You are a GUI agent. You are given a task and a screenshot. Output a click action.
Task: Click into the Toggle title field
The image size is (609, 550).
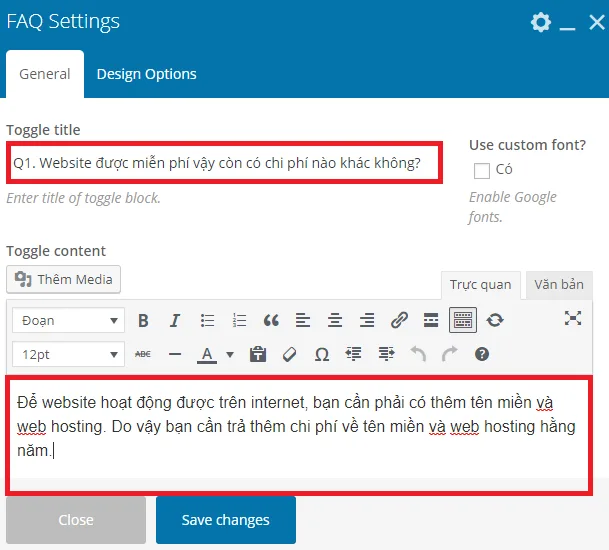coord(224,163)
